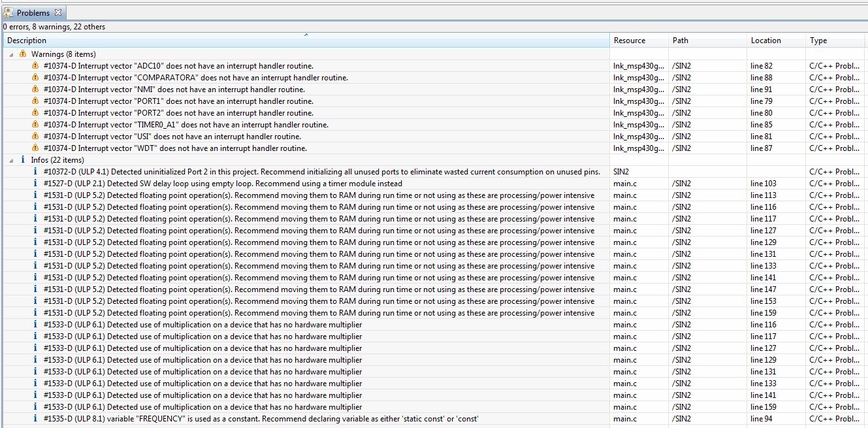Click the warning icon beside the NMI vector warning
The width and height of the screenshot is (868, 428).
(35, 90)
